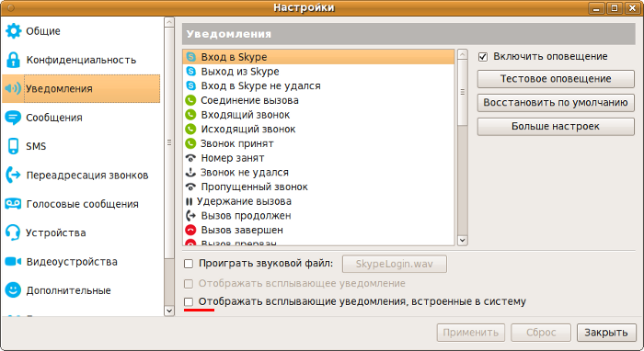Click the camera icon for Видеоустройства

pos(13,262)
